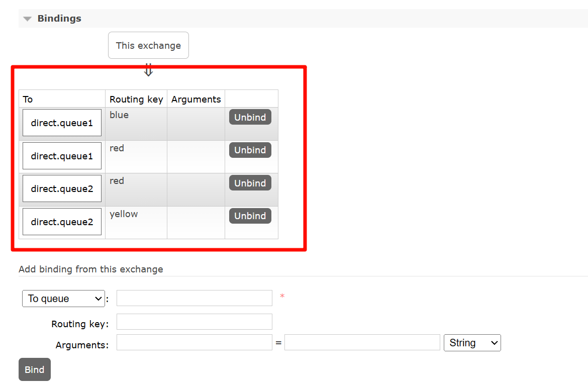Unbind direct.queue1 with routing key red

250,150
